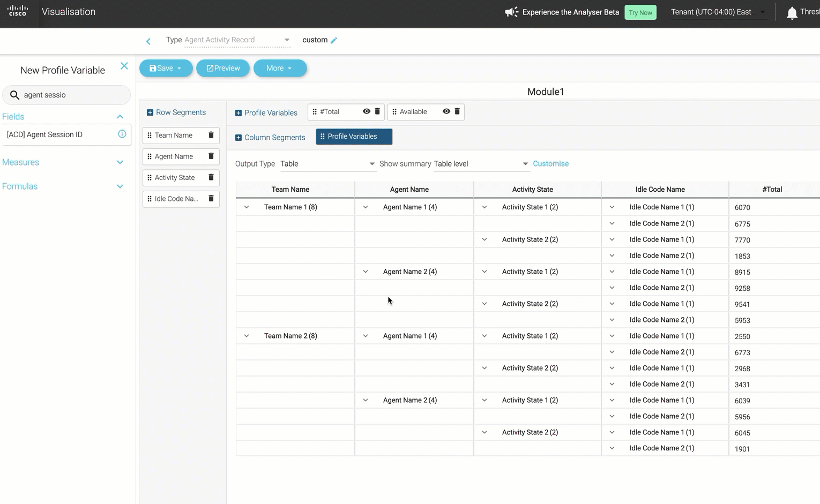Toggle visibility eye on Available variable

coord(446,111)
